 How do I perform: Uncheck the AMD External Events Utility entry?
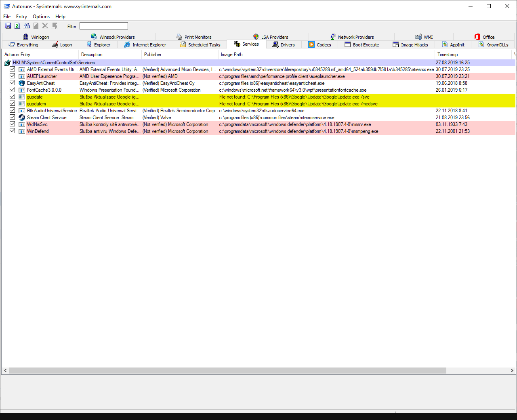(13, 69)
